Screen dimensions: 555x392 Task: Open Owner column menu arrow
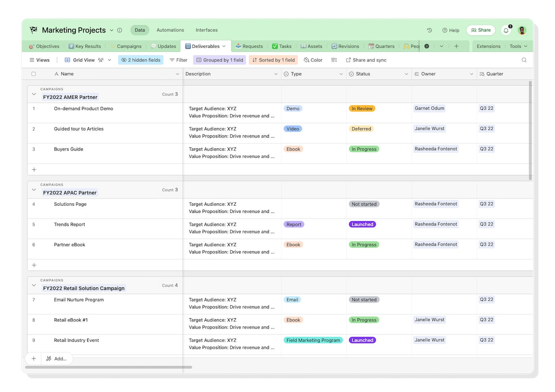[471, 74]
